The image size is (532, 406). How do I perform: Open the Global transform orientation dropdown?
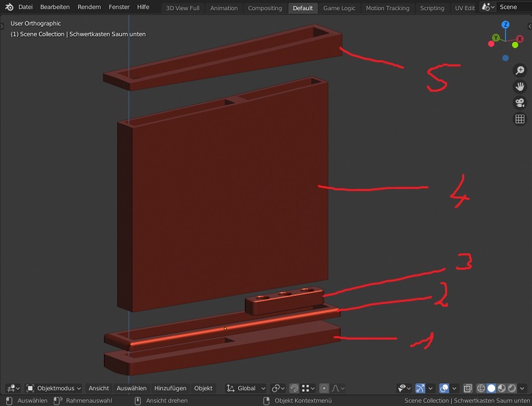[246, 388]
